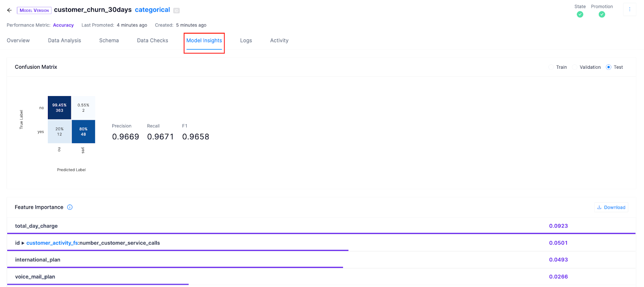Click the categorical model type link
Image resolution: width=644 pixels, height=287 pixels.
coord(152,10)
